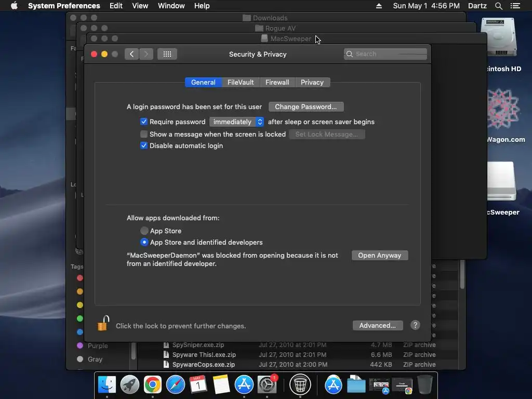This screenshot has width=532, height=399.
Task: Open Advanced security settings
Action: pos(378,325)
